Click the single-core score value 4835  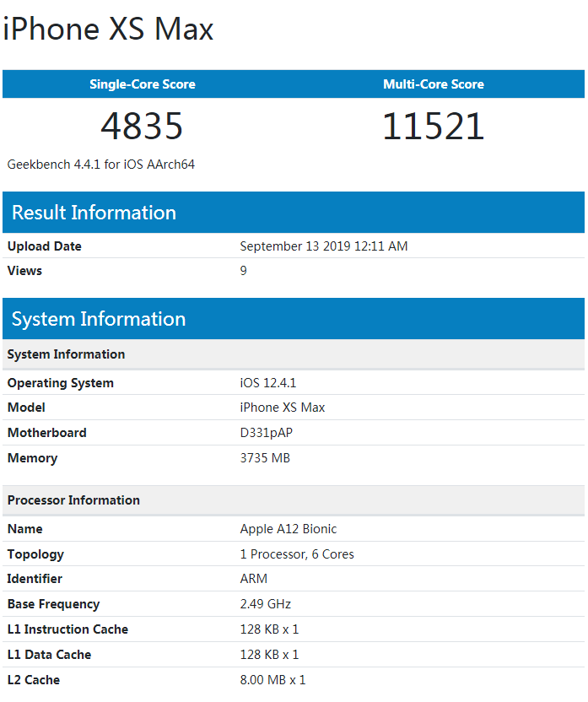pos(142,127)
